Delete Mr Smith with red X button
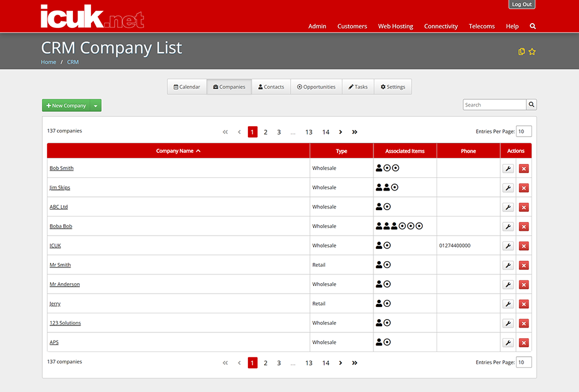This screenshot has height=392, width=579. (523, 265)
